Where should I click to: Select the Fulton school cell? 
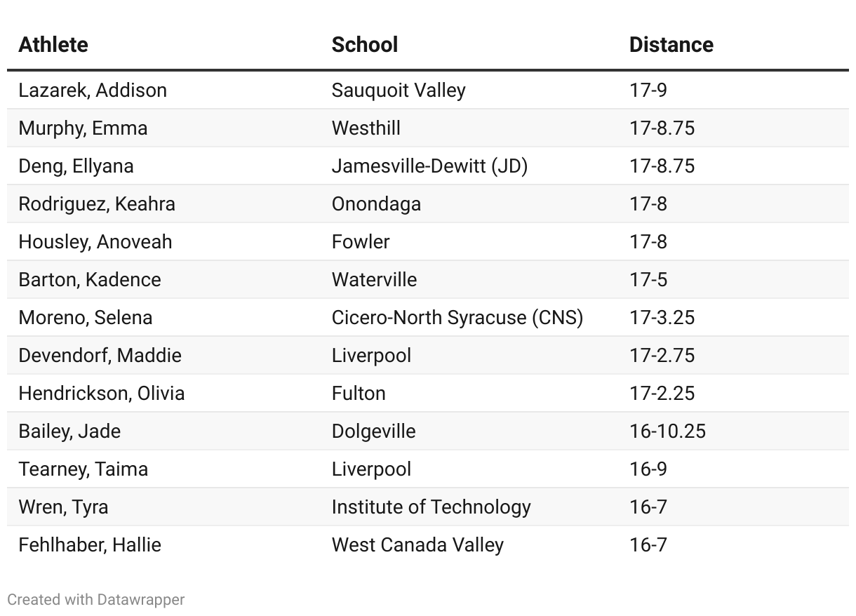point(359,394)
